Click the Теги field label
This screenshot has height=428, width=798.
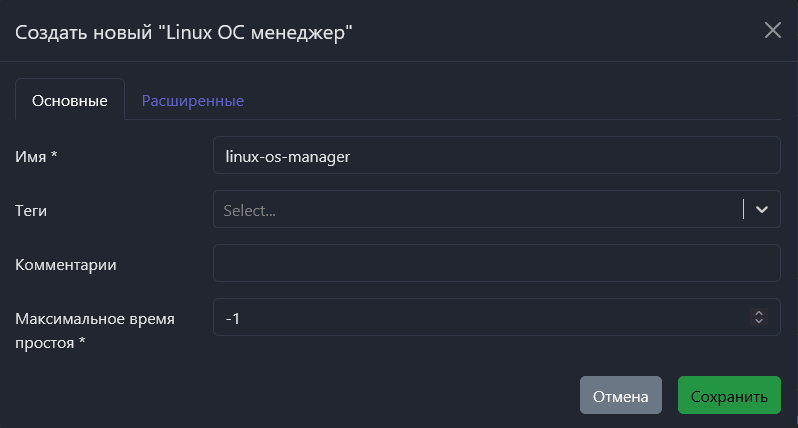point(32,210)
